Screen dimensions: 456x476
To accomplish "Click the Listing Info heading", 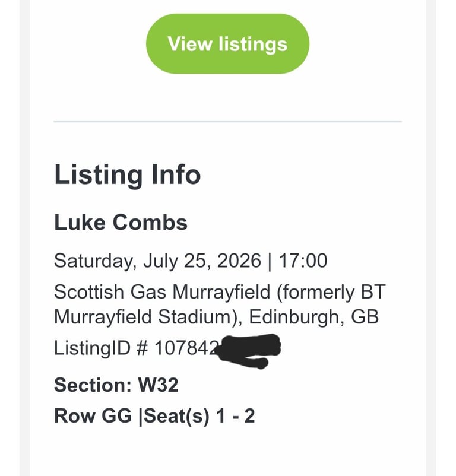I will (128, 174).
